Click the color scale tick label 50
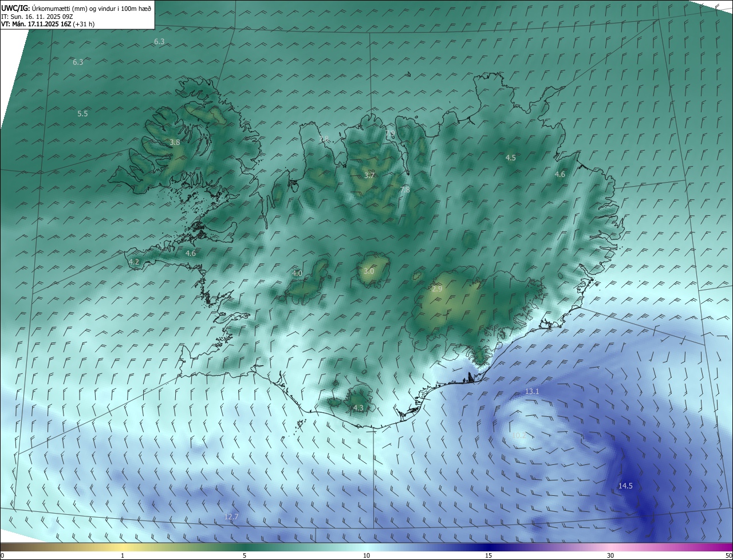 click(728, 555)
